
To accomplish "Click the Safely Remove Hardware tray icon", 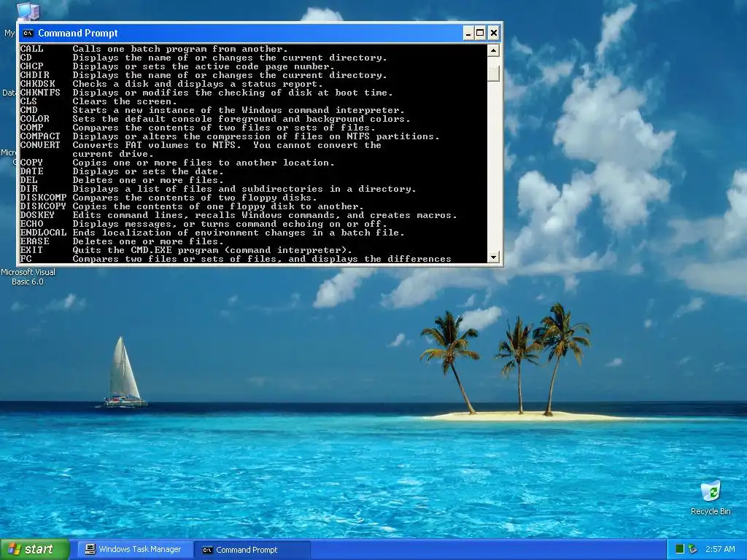I will pyautogui.click(x=693, y=549).
